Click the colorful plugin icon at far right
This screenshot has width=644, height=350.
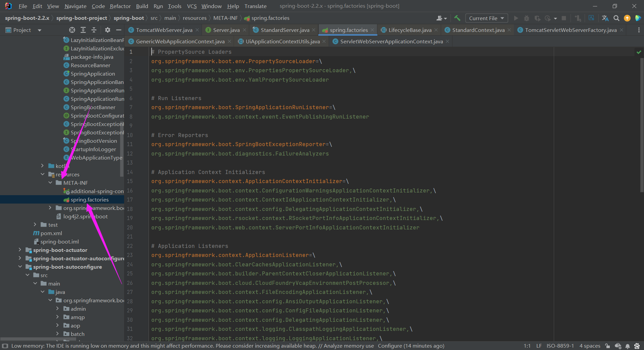[638, 18]
